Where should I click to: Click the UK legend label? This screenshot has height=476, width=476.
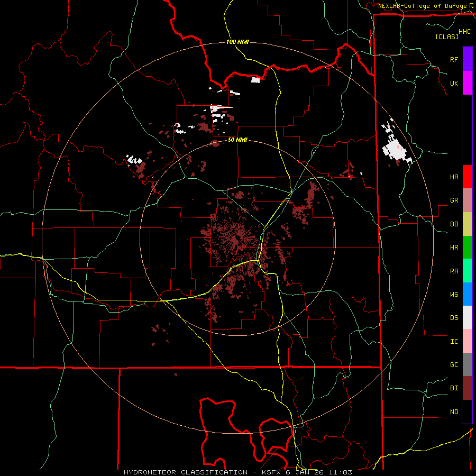[x=454, y=84]
